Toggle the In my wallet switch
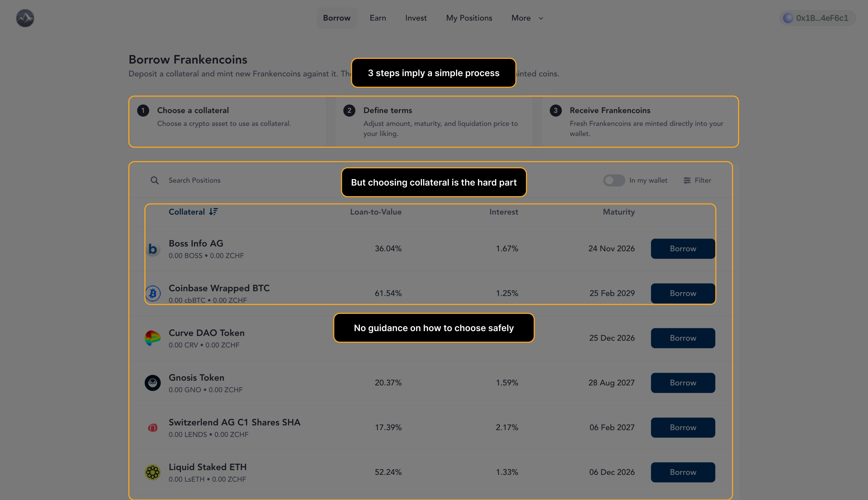 click(614, 180)
